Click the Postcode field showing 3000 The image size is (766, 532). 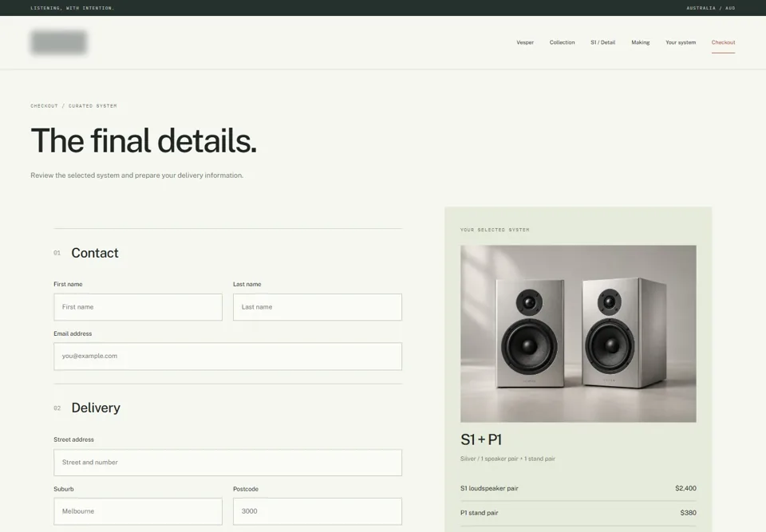pos(318,511)
